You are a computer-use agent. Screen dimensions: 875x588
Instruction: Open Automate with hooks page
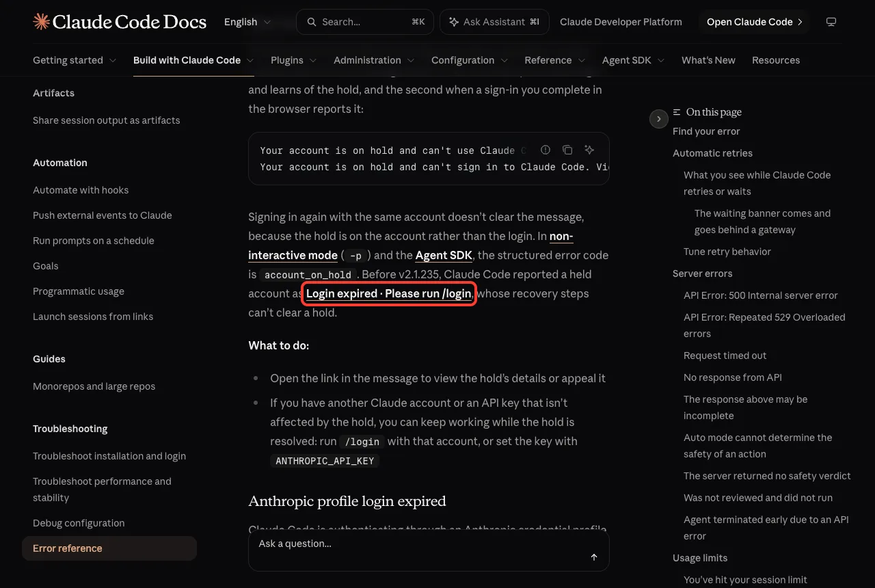coord(81,190)
